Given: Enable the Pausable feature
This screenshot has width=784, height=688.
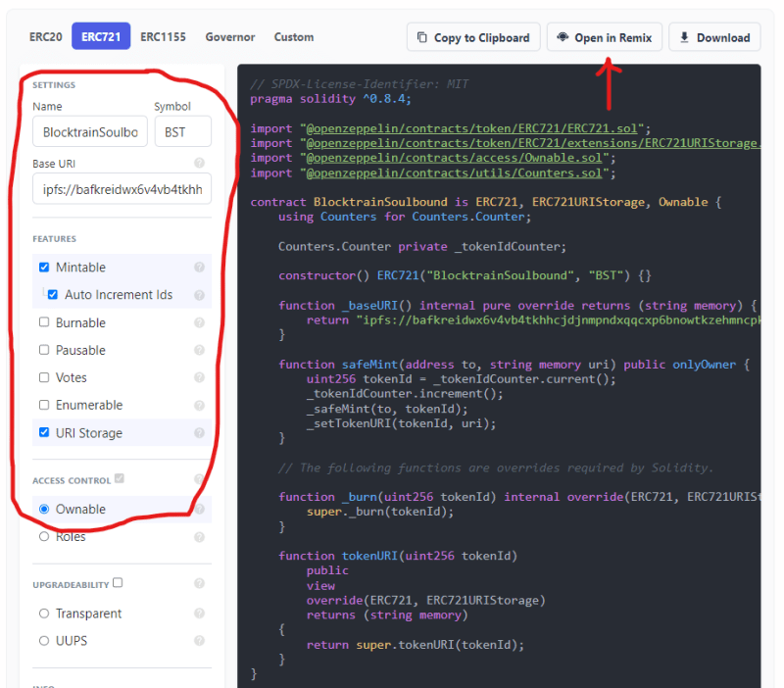Looking at the screenshot, I should tap(44, 350).
